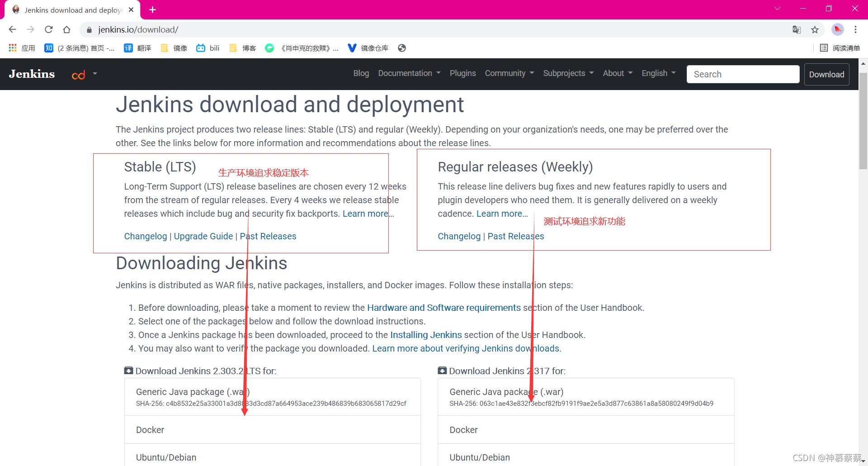Expand the Subprojects menu

(x=568, y=73)
